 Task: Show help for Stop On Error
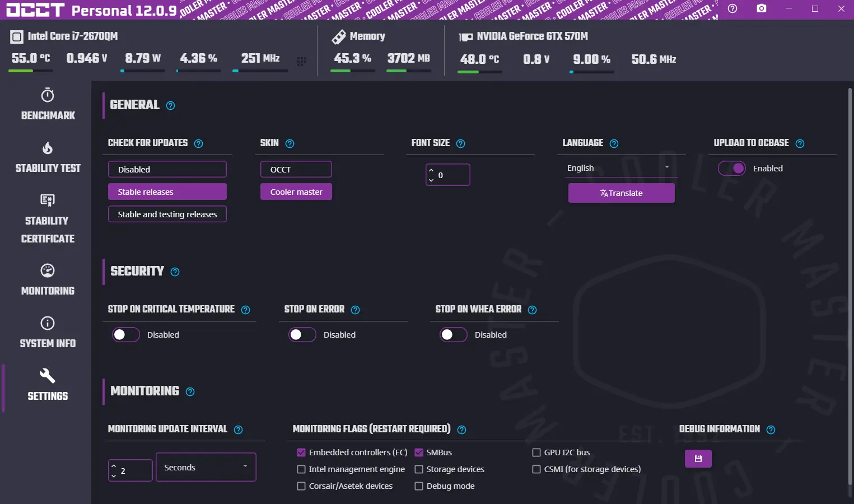355,310
